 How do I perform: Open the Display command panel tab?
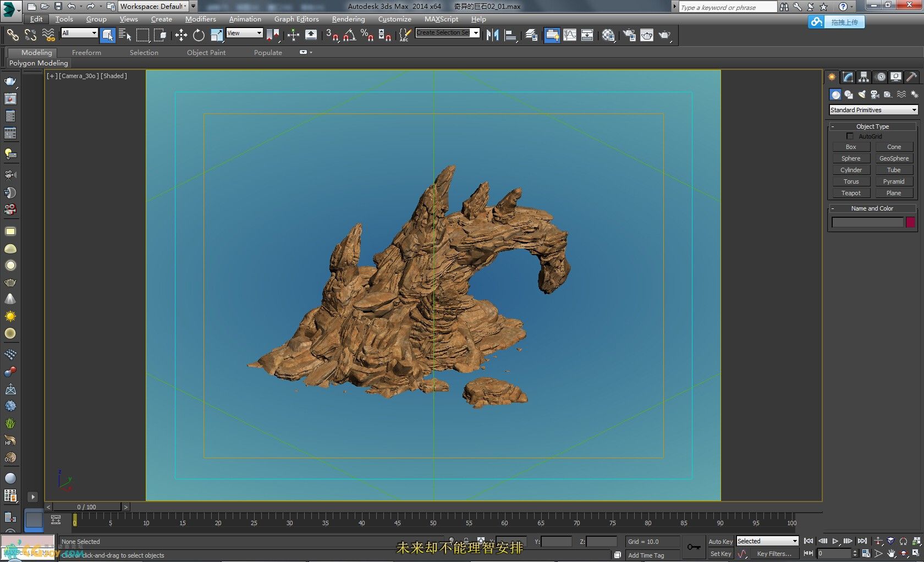pyautogui.click(x=896, y=77)
